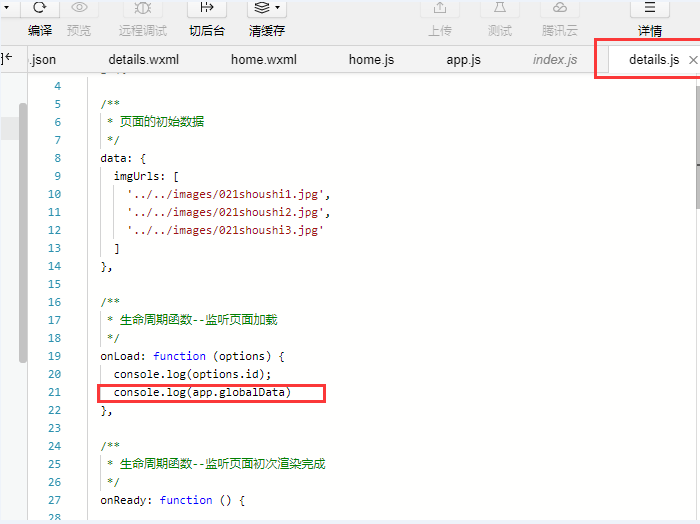Click the '021shoushi3.jpg' string
The width and height of the screenshot is (700, 524).
[x=225, y=230]
